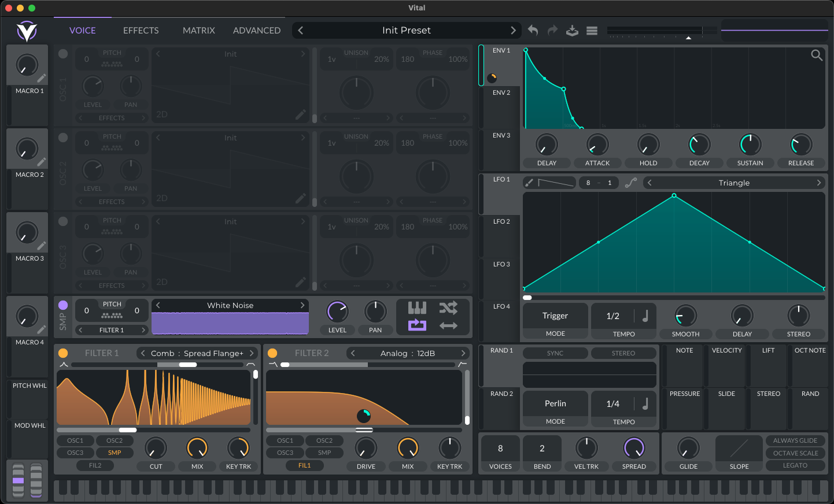This screenshot has height=504, width=834.
Task: Enable oscillator 2 power toggle
Action: click(63, 138)
